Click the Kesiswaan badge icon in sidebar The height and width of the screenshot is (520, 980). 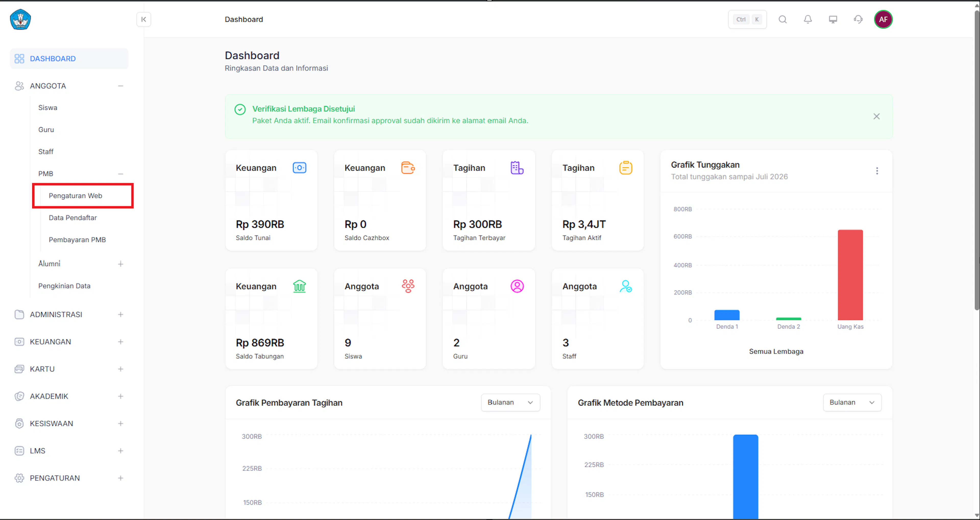19,423
